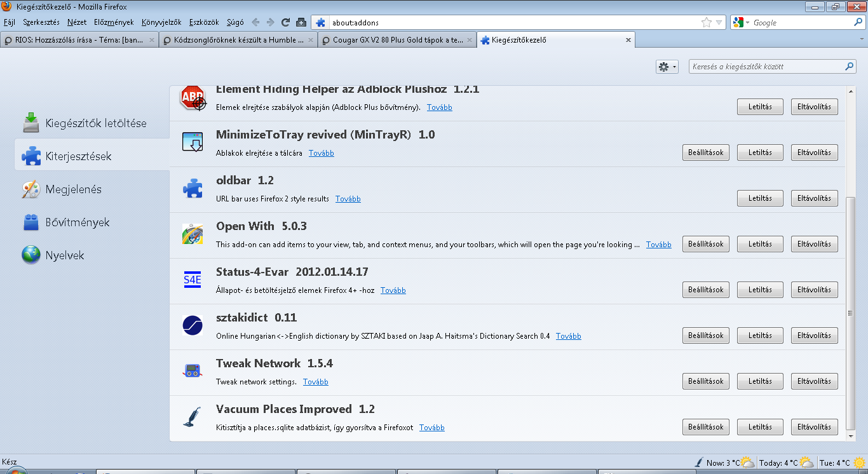Select Megjelenés category in sidebar
This screenshot has width=868, height=474.
click(92, 189)
